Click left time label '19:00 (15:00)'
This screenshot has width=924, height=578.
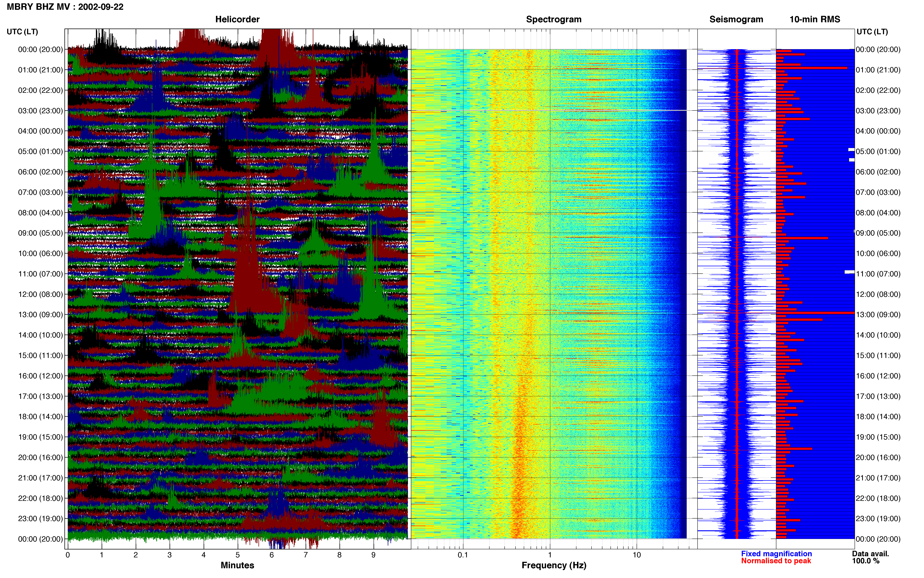point(41,437)
